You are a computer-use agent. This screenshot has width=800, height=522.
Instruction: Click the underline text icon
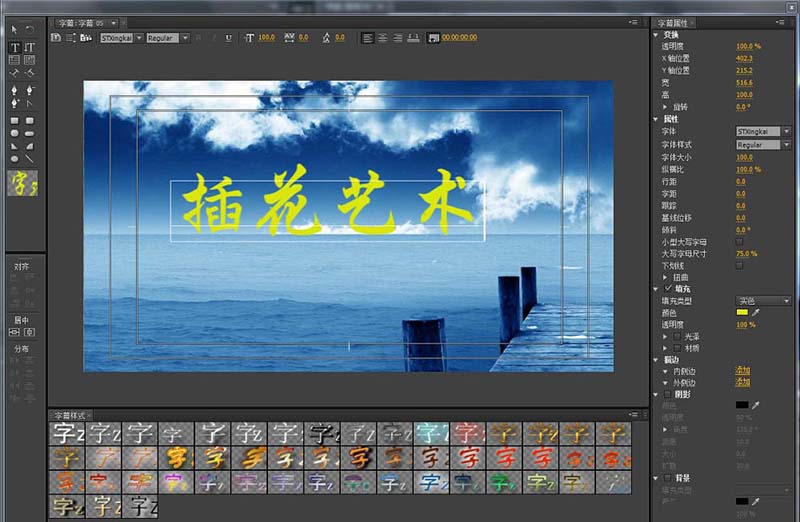[227, 38]
